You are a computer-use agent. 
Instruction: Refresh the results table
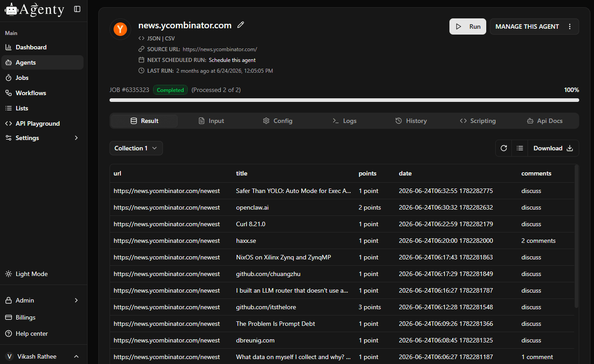click(504, 148)
